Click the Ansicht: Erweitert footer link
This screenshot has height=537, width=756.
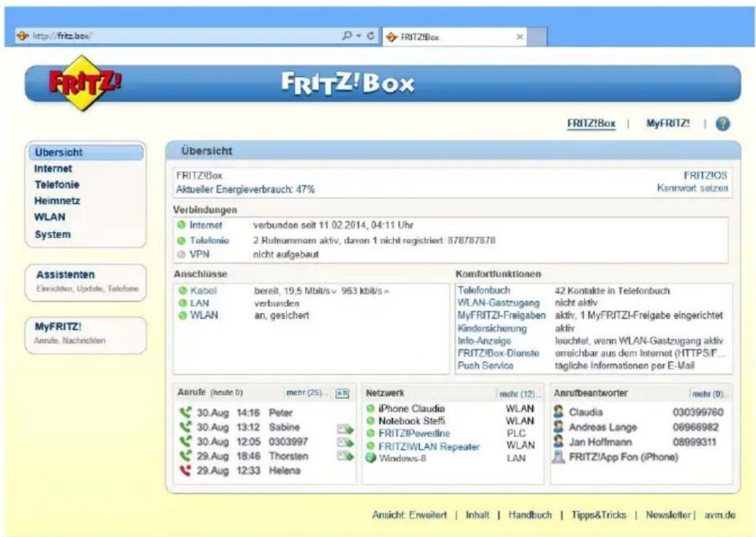[409, 515]
